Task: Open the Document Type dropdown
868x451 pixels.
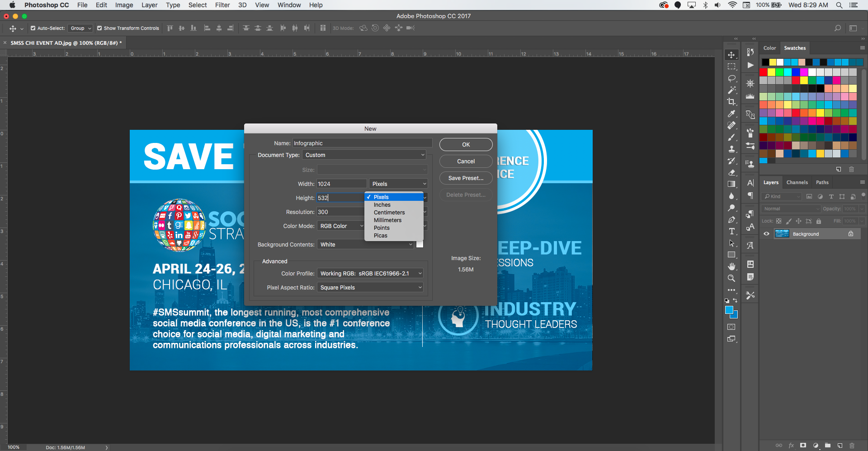Action: pos(364,155)
